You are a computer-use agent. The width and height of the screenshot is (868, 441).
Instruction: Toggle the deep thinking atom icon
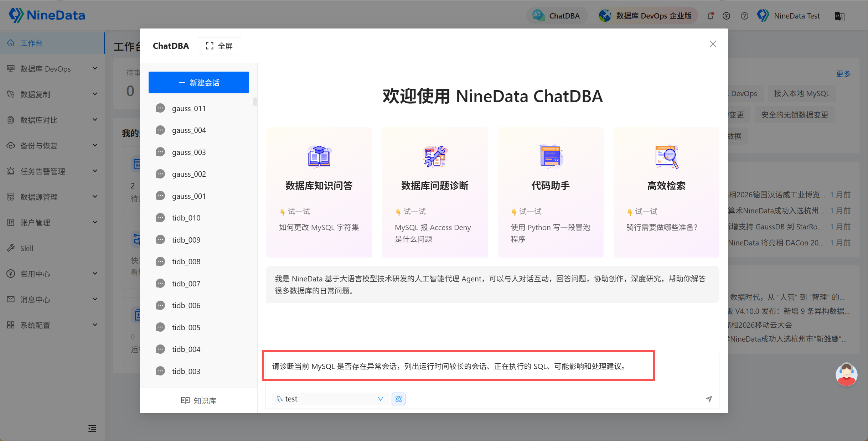coord(398,399)
